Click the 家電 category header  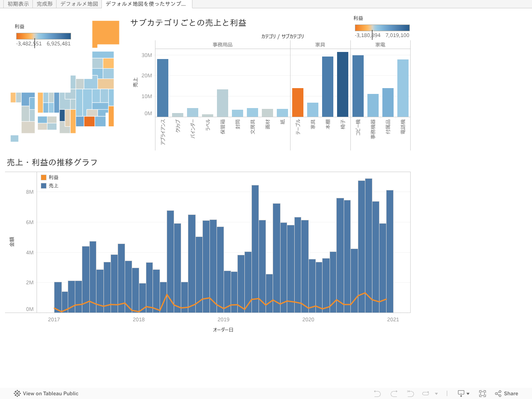[381, 45]
